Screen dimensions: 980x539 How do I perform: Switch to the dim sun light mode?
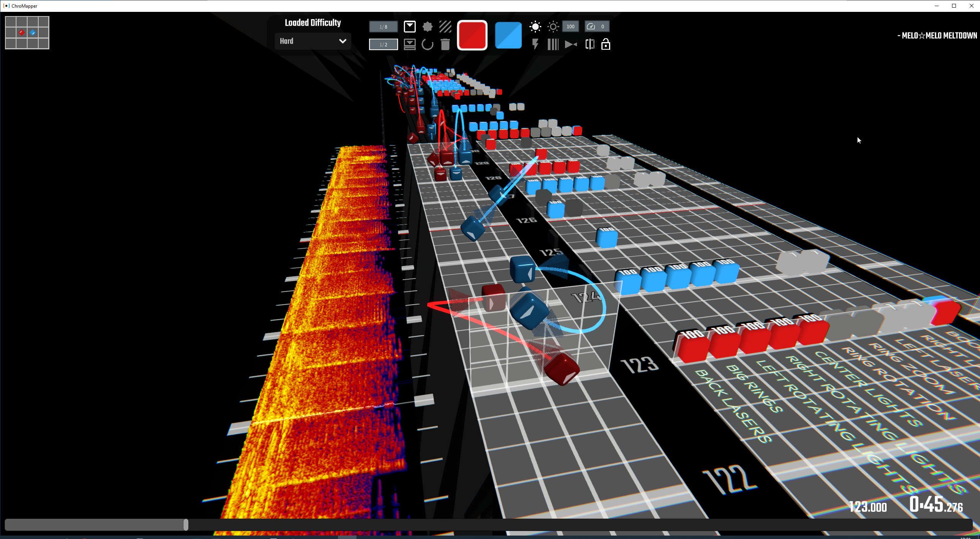coord(553,26)
